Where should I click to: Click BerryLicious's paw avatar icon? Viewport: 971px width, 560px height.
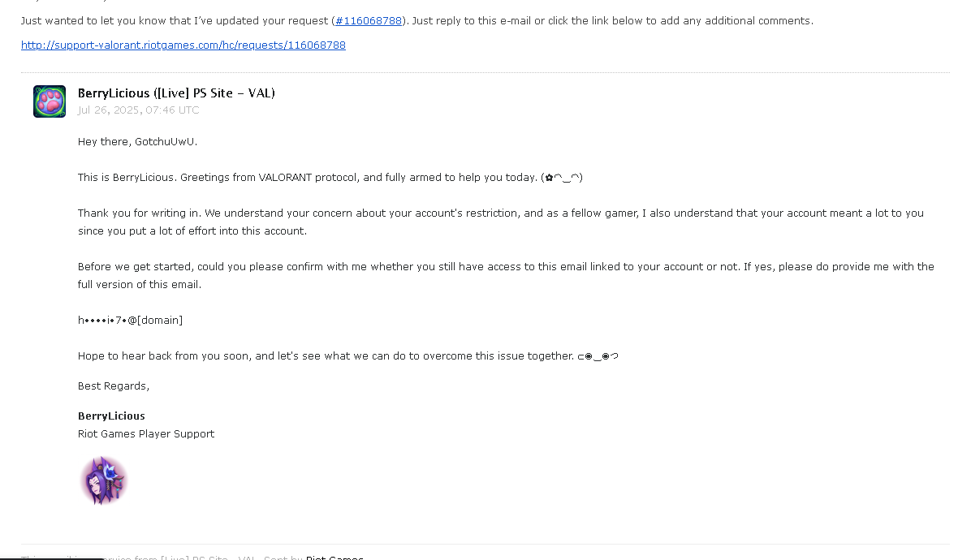50,101
